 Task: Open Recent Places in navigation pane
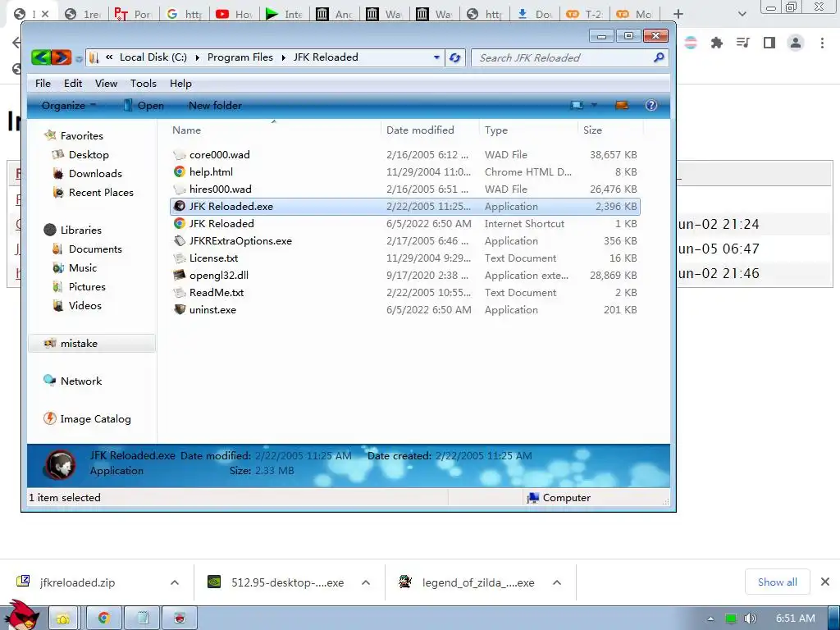(101, 192)
